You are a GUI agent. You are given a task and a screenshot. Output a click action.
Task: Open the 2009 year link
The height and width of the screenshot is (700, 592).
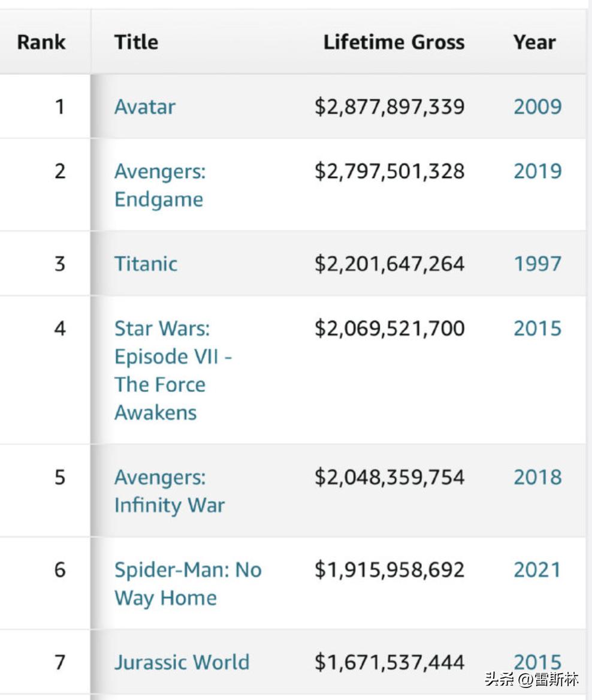click(x=537, y=107)
